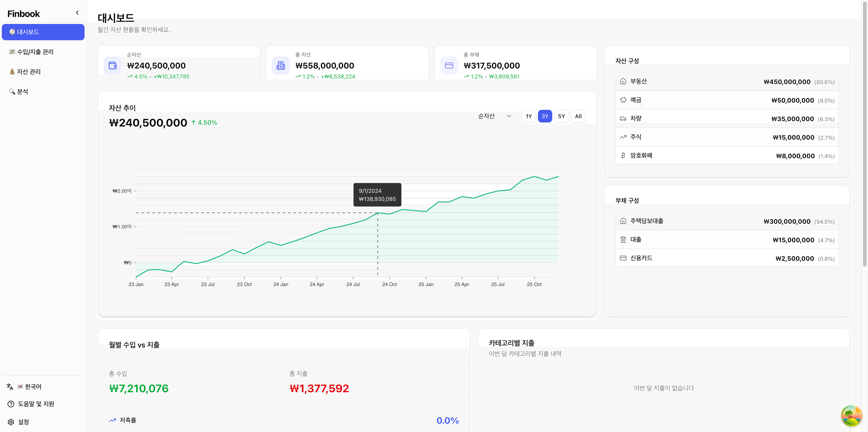Click the bank icon beside 대출

(x=623, y=240)
